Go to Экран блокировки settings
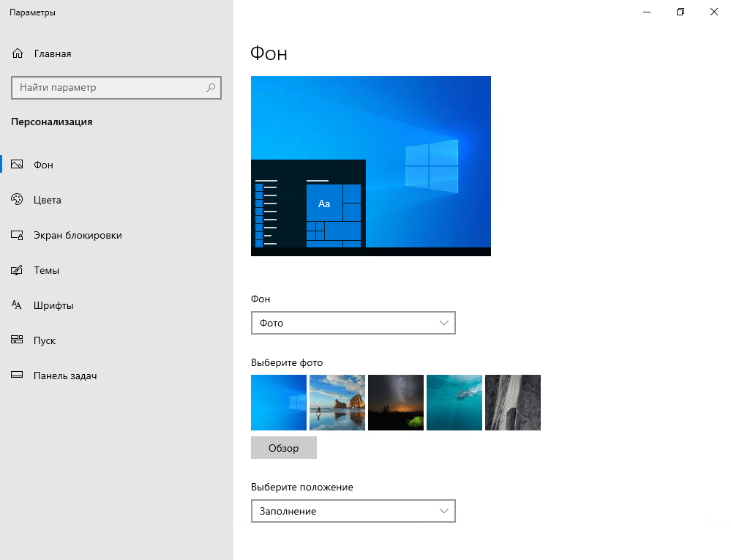The width and height of the screenshot is (731, 560). 116,235
